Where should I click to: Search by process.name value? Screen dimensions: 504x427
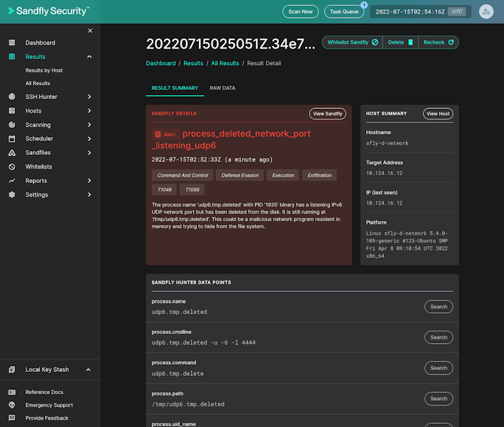(x=438, y=306)
